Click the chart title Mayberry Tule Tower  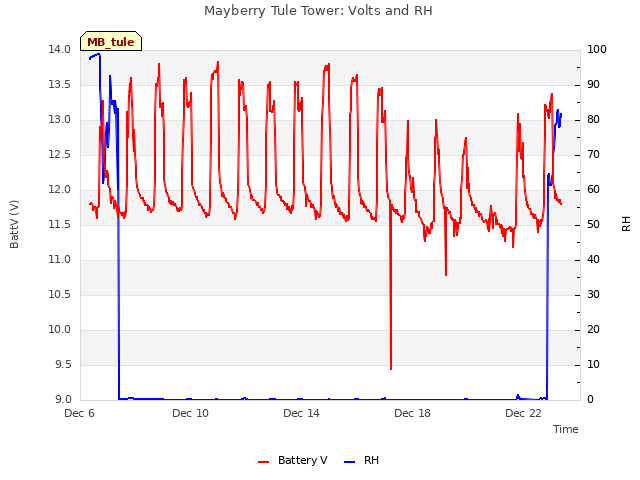coord(318,10)
